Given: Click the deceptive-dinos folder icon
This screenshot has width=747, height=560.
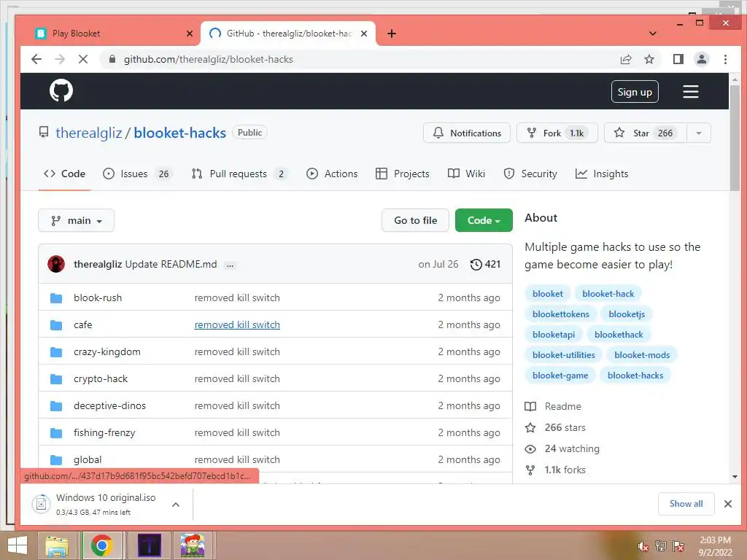Looking at the screenshot, I should pyautogui.click(x=56, y=405).
